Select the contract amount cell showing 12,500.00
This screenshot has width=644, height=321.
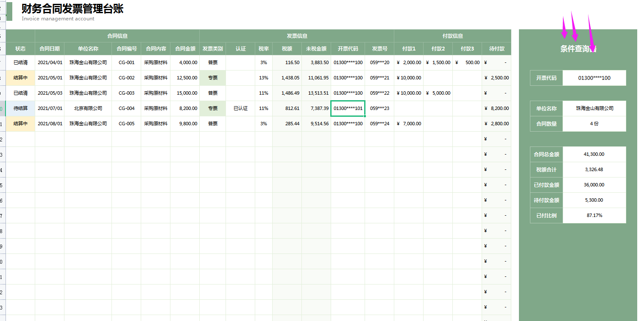(x=185, y=78)
